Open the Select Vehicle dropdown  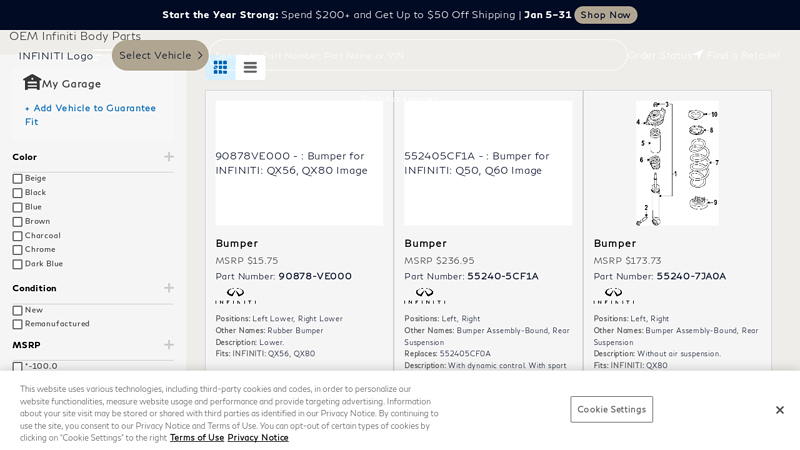[160, 55]
